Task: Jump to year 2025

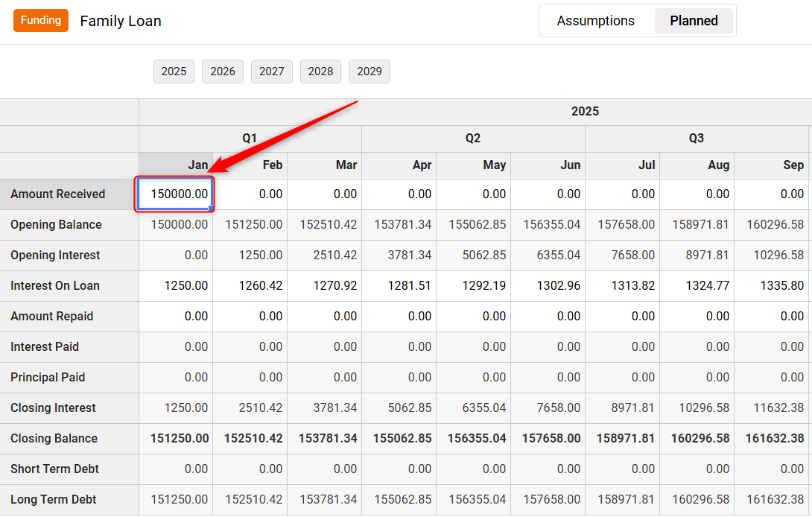Action: (174, 72)
